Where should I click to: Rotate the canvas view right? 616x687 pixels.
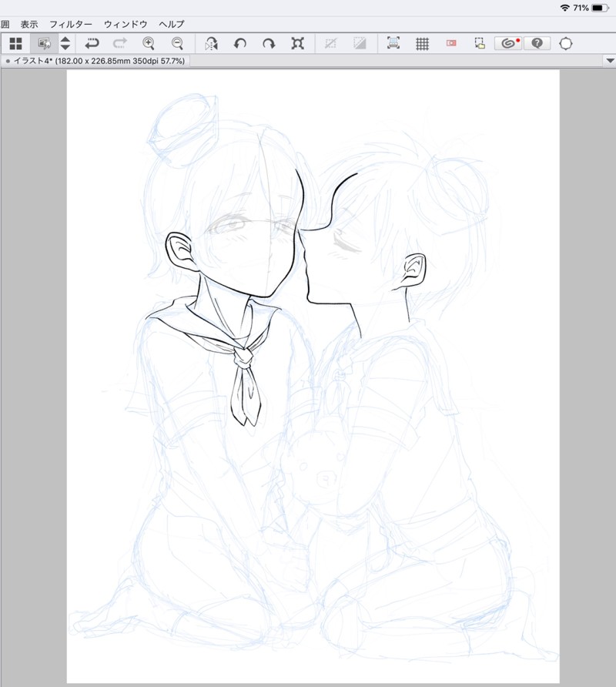[269, 43]
